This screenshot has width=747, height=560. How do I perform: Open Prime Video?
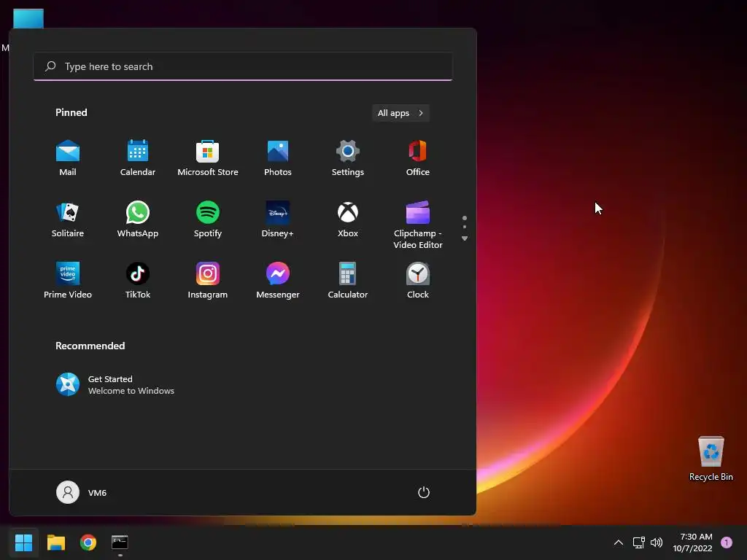pos(68,281)
